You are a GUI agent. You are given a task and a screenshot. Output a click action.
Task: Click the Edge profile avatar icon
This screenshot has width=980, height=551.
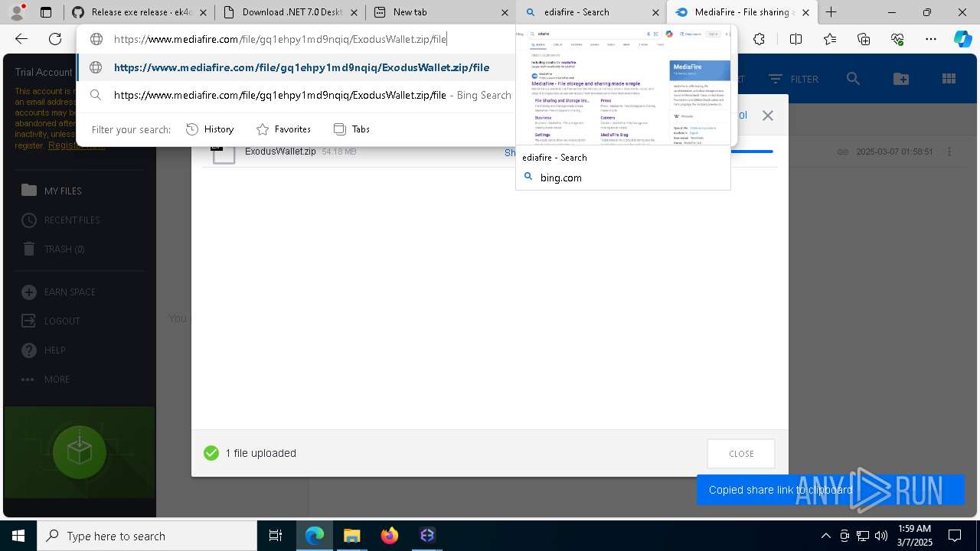tap(17, 11)
